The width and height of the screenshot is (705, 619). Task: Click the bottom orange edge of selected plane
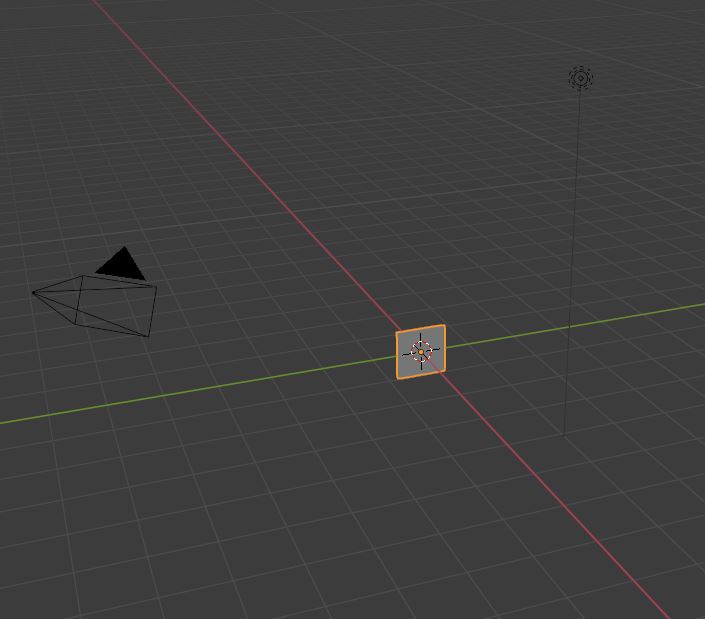(421, 375)
